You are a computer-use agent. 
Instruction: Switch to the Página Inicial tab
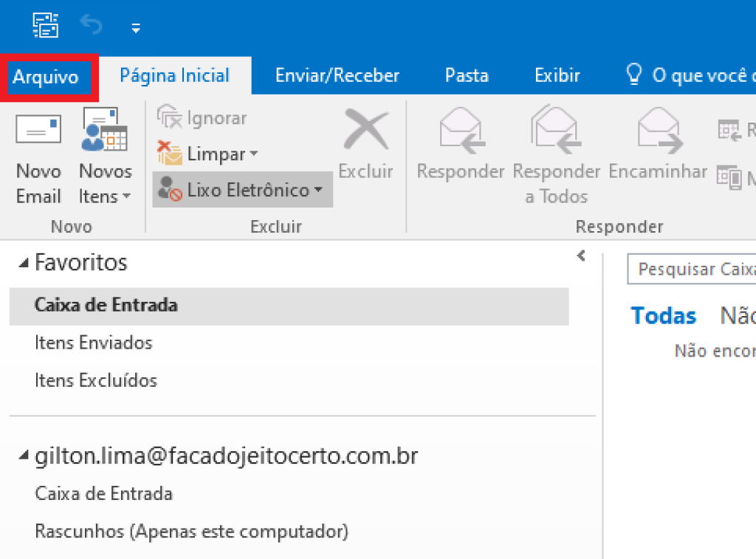click(x=174, y=76)
